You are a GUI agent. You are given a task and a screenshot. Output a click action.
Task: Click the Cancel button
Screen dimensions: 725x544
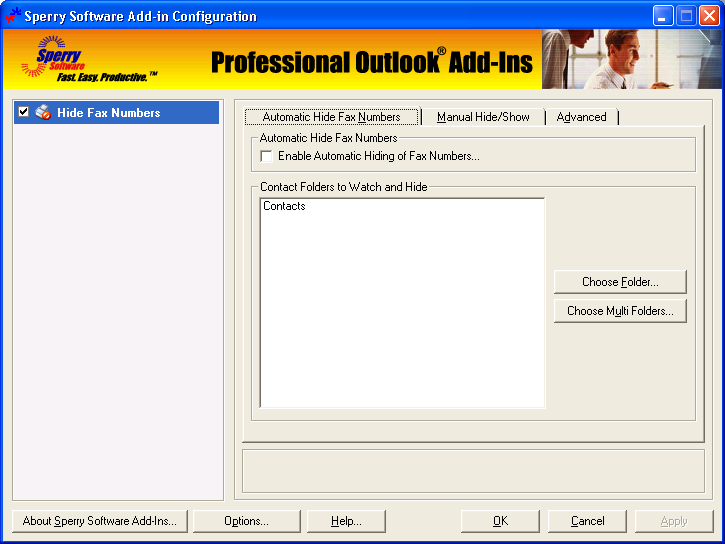[x=587, y=521]
